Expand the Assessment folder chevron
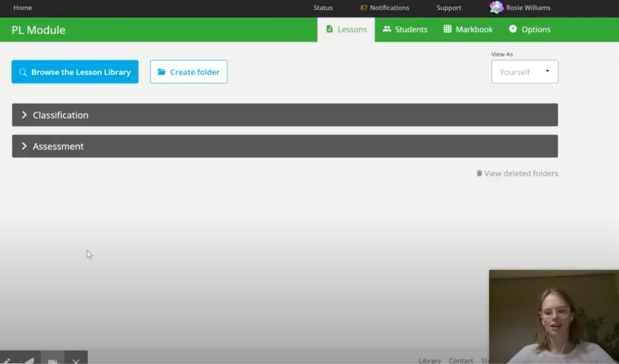Viewport: 619px width, 364px height. pos(24,146)
